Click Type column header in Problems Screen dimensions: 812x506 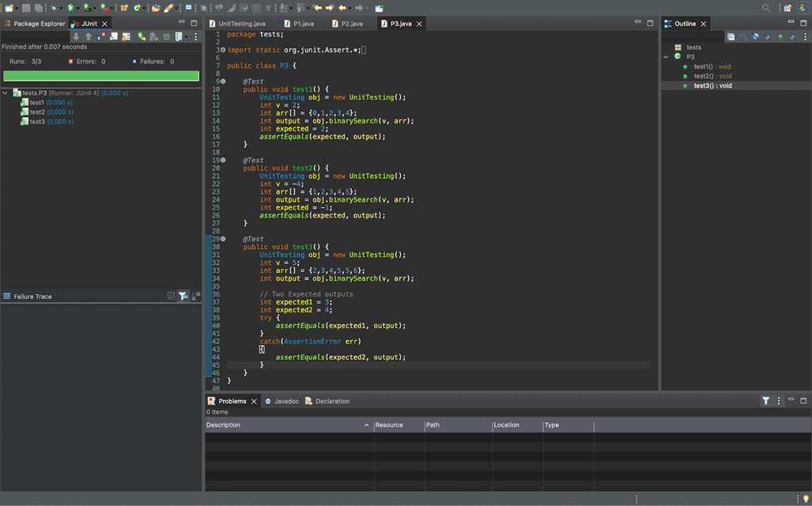[568, 425]
